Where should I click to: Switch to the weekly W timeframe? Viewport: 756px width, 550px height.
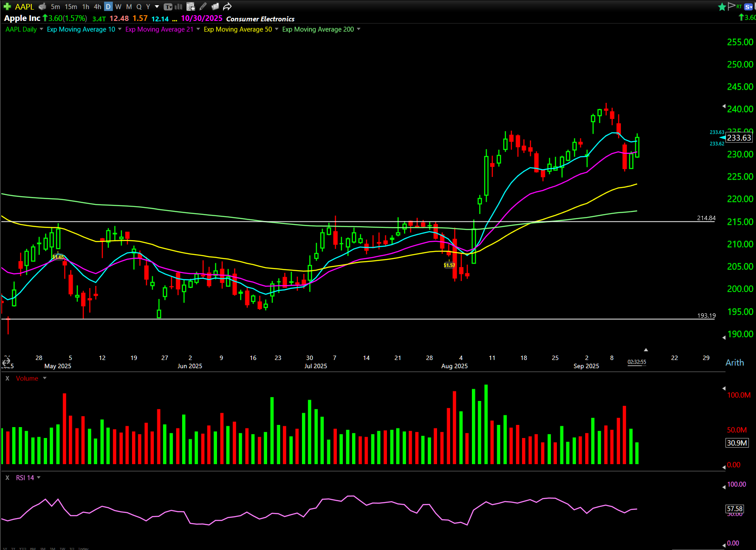118,7
